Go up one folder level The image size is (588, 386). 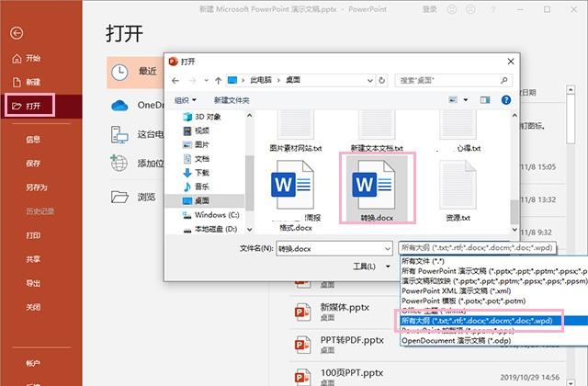(x=219, y=80)
